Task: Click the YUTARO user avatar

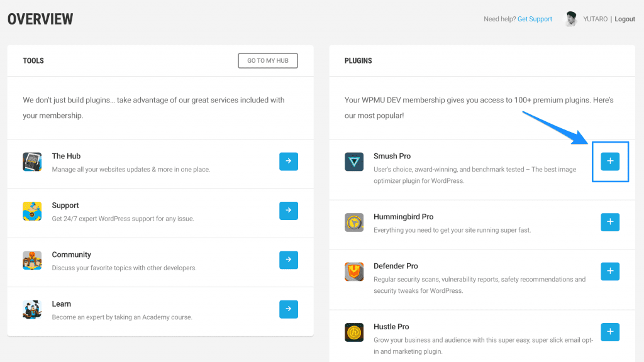Action: 571,19
